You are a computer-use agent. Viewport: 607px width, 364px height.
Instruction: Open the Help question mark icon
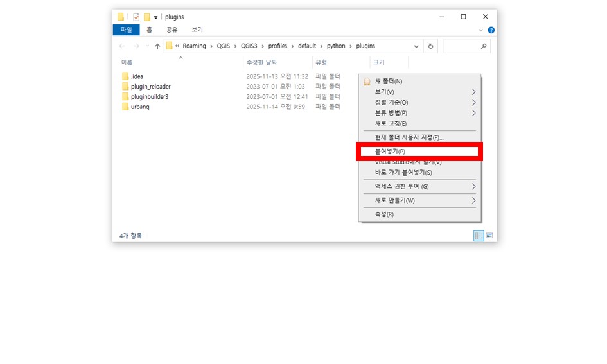coord(491,30)
